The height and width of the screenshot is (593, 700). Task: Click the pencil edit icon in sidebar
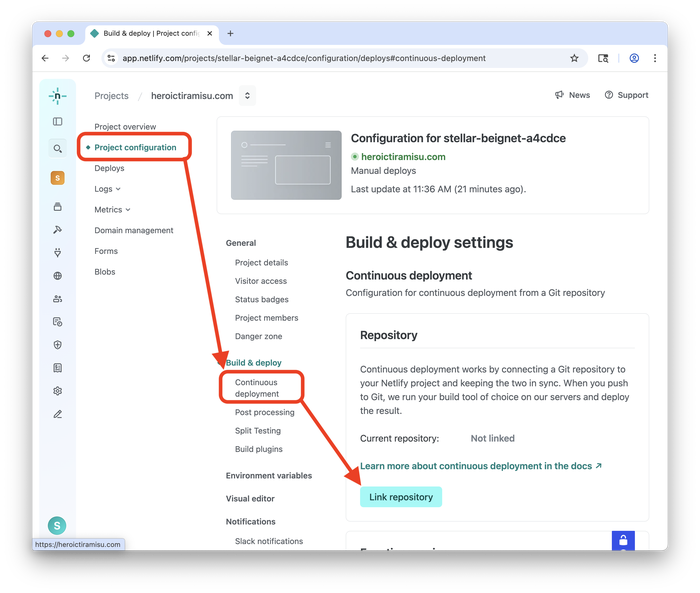coord(58,414)
